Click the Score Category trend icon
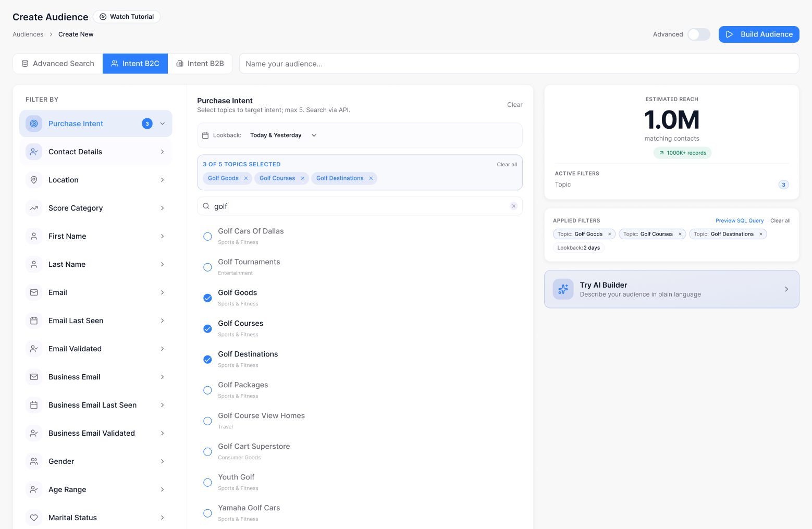This screenshot has height=529, width=812. [34, 208]
